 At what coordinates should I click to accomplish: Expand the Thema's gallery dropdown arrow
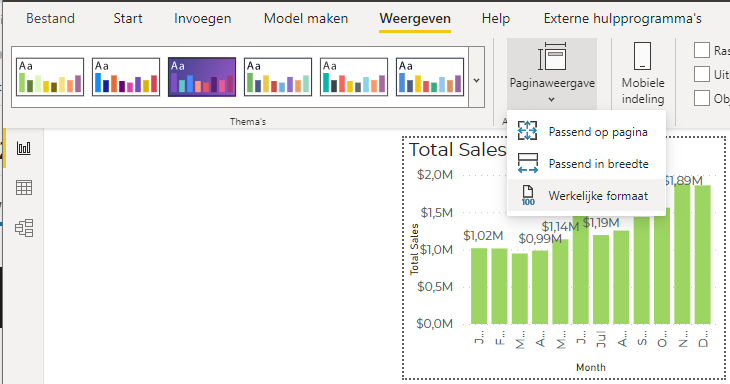[x=476, y=81]
